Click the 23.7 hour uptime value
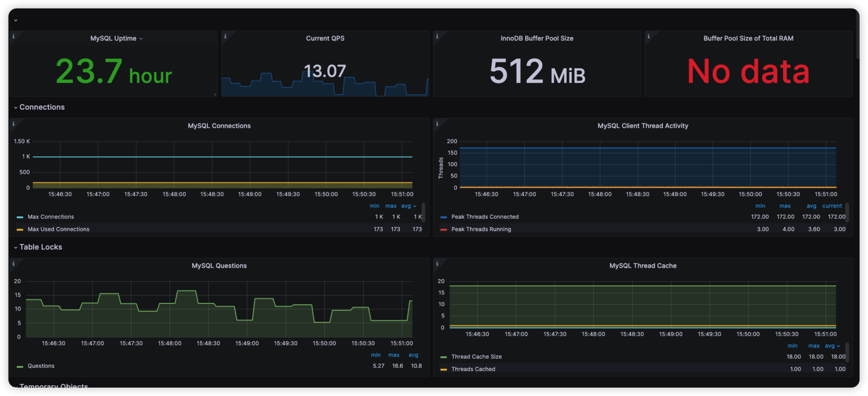The width and height of the screenshot is (868, 396). [114, 72]
